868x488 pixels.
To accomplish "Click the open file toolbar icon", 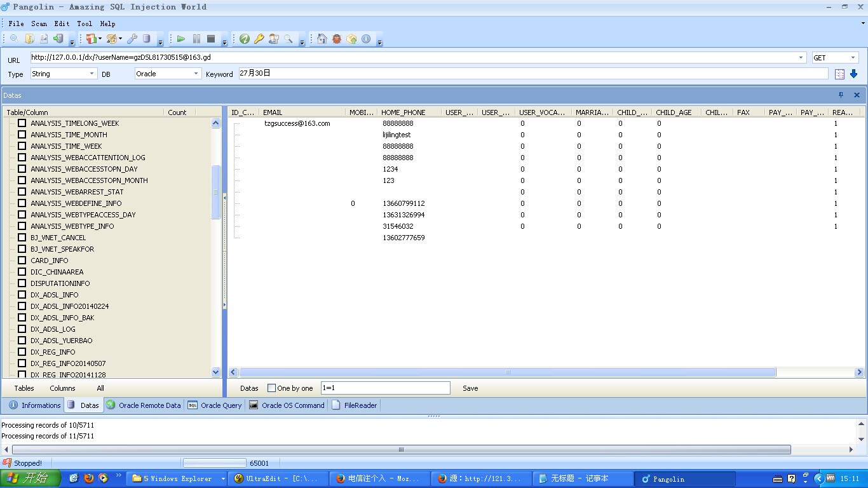I will tap(29, 39).
